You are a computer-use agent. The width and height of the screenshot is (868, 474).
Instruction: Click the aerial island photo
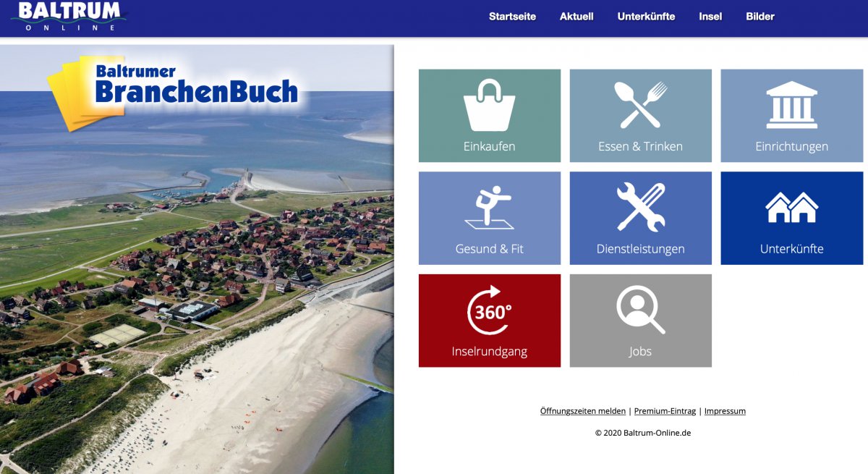[197, 289]
